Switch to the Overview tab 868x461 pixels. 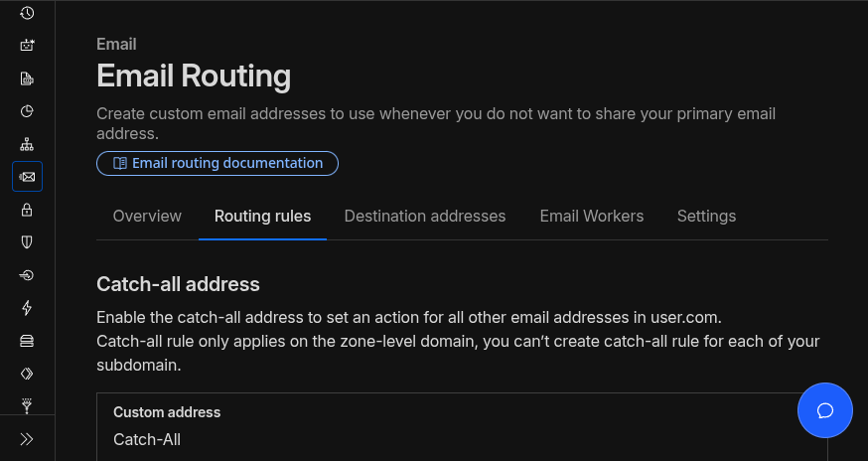[x=147, y=216]
